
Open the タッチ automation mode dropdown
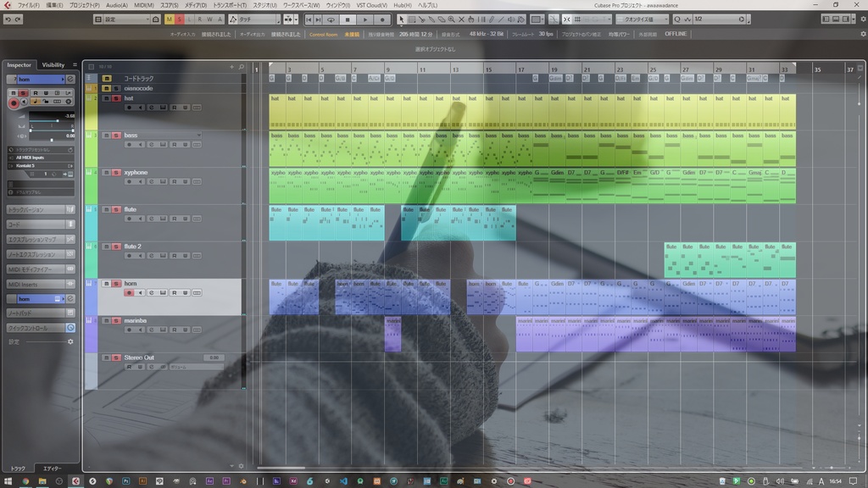coord(259,19)
